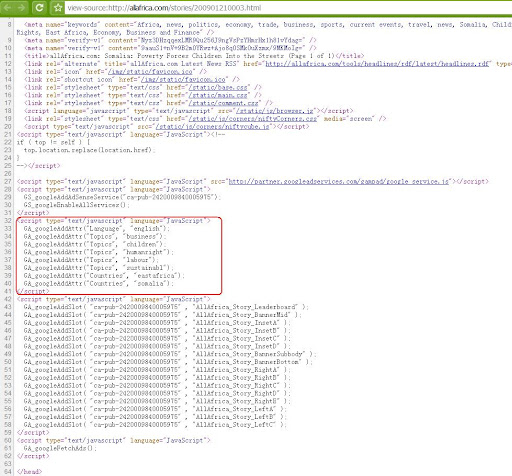Click the AllAfrica_Story_InsetB slot text
This screenshot has height=476, width=512.
coord(236,330)
